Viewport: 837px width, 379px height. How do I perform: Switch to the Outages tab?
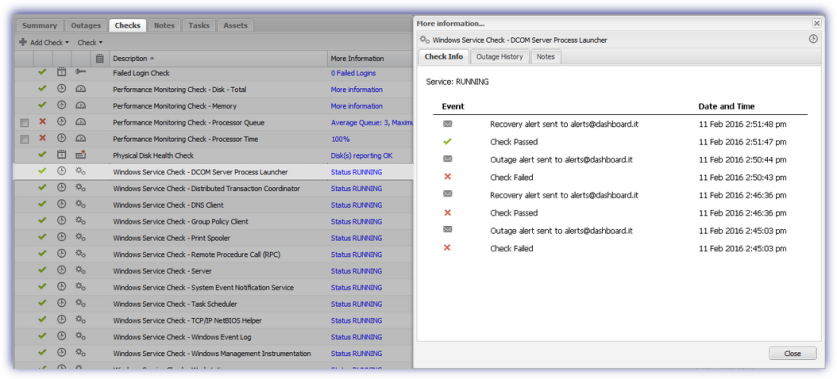[85, 26]
